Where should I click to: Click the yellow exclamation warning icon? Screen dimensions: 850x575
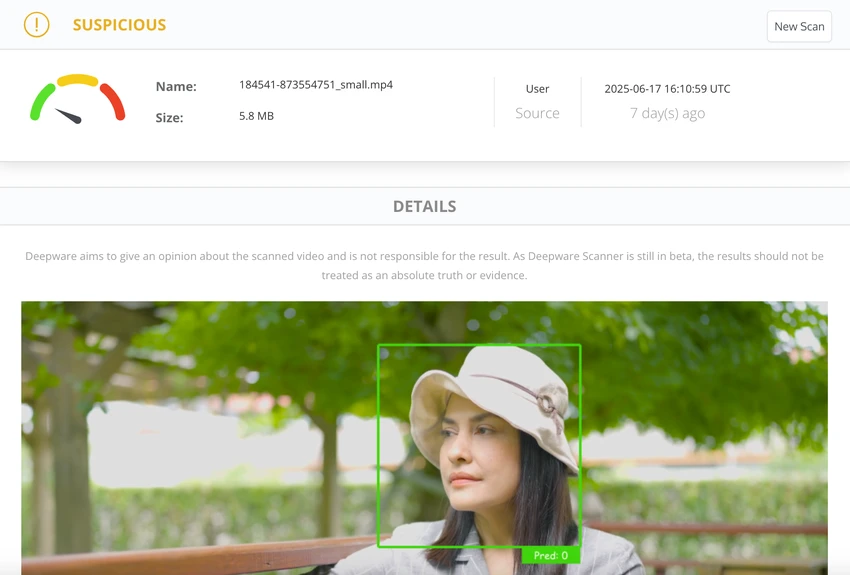pos(36,24)
